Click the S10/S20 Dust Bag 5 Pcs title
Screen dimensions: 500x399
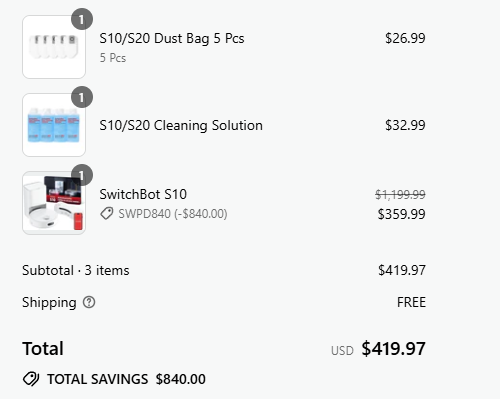pyautogui.click(x=172, y=39)
